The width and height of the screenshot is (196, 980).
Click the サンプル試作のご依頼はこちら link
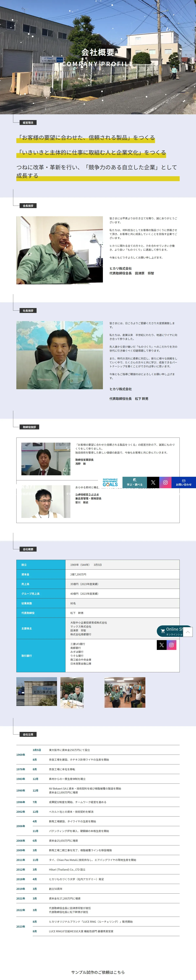pyautogui.click(x=98, y=972)
